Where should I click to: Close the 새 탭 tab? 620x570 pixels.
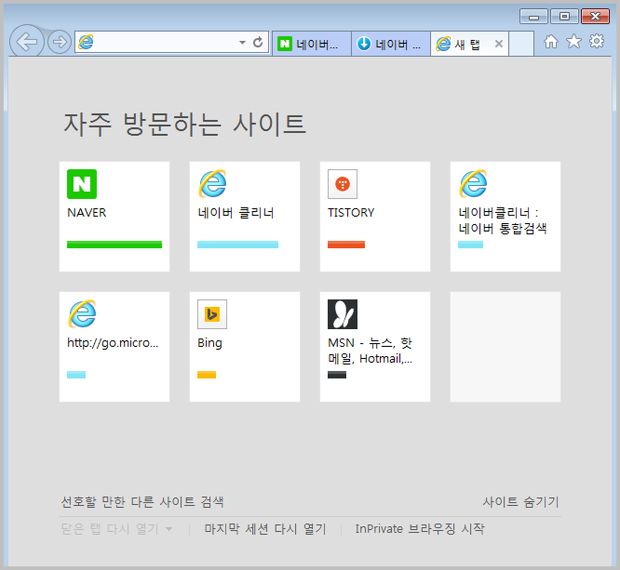(x=499, y=44)
